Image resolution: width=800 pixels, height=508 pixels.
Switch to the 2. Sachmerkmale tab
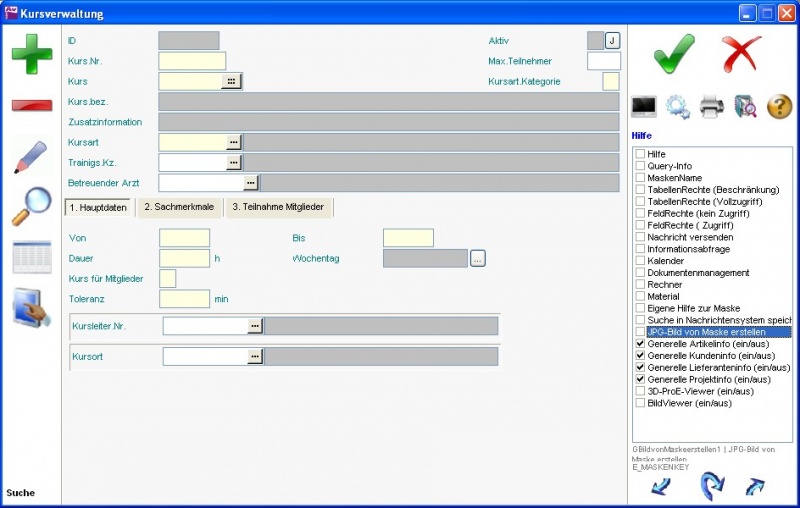[x=178, y=207]
